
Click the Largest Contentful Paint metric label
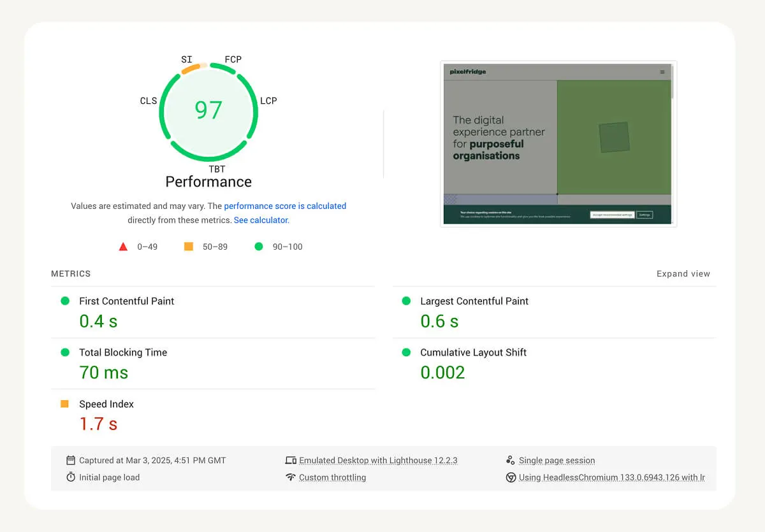[x=474, y=301]
